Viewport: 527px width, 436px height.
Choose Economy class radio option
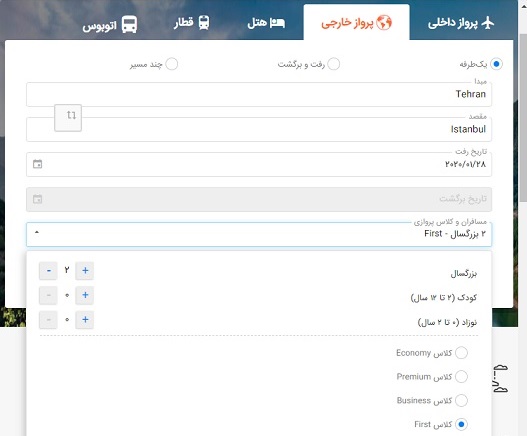[x=461, y=353]
